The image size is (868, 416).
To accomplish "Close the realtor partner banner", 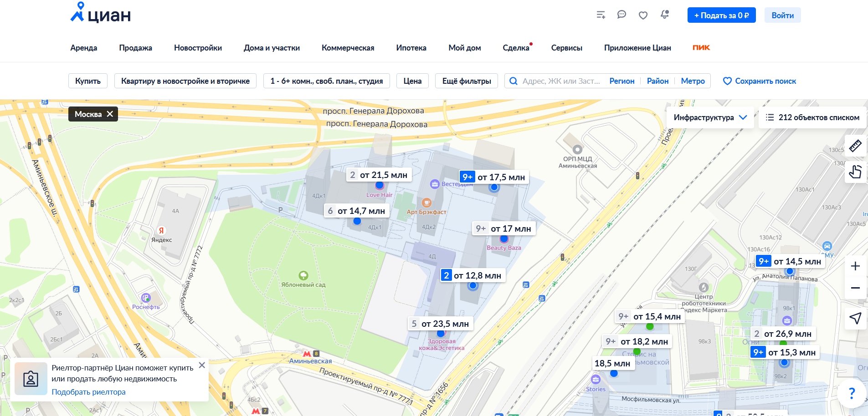I will (202, 365).
